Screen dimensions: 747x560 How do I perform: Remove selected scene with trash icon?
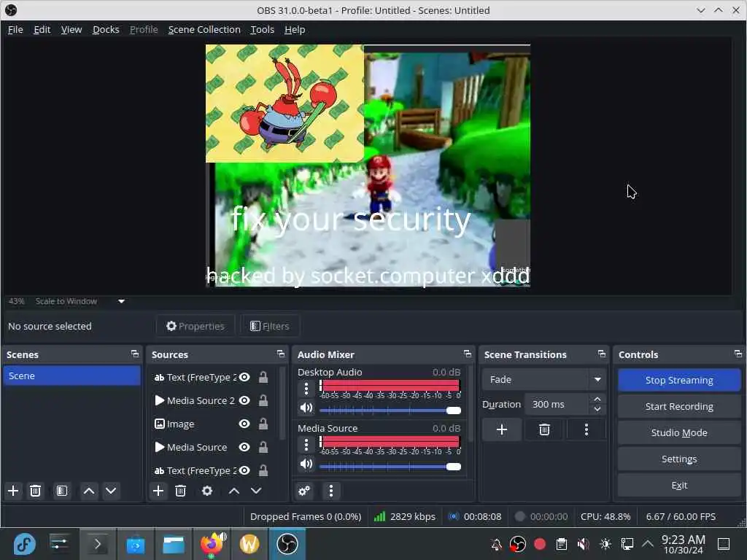click(35, 491)
